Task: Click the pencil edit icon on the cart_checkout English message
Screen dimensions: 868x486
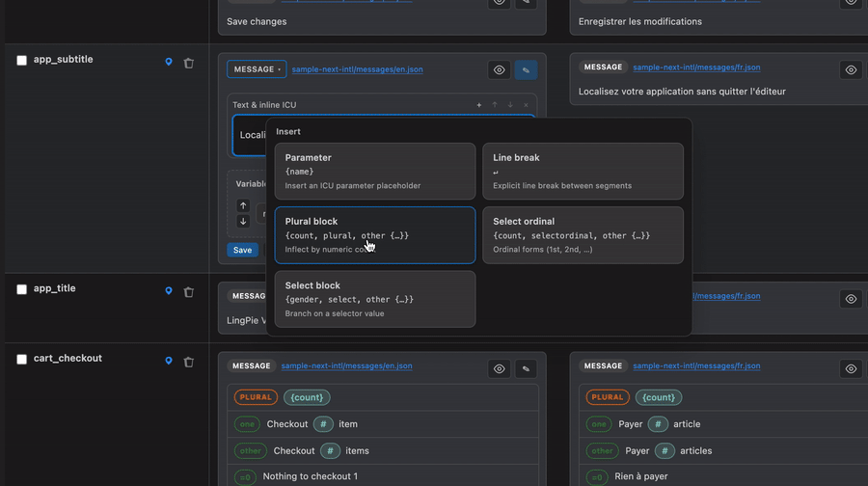Action: click(526, 368)
